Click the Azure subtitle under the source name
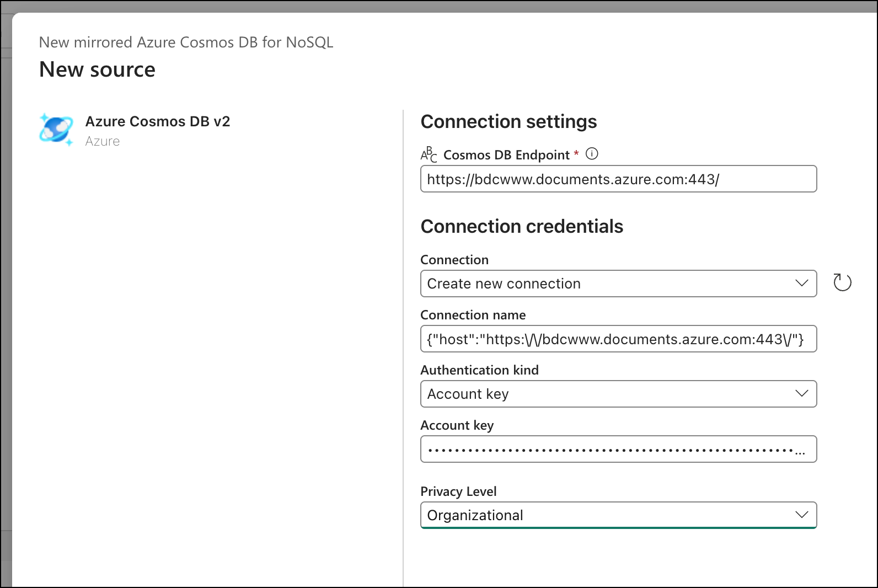 (x=103, y=141)
